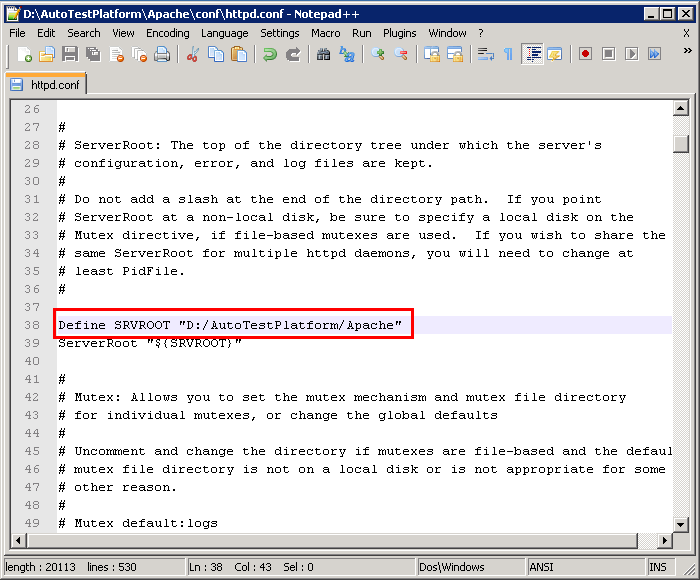
Task: Toggle synchronize vertical scrolling icon
Action: [x=432, y=54]
